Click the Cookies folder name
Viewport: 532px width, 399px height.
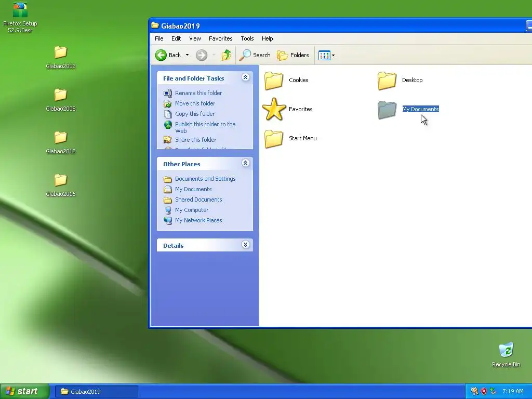click(x=299, y=80)
